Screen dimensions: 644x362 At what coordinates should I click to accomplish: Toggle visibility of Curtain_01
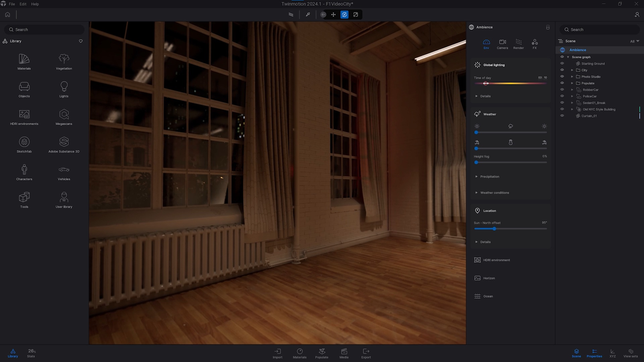tap(562, 116)
